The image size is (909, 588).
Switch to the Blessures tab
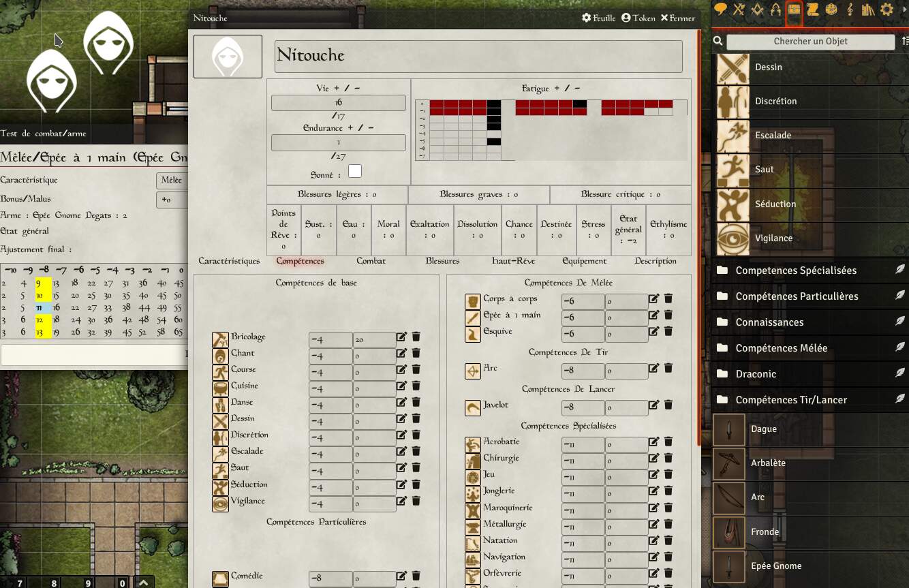coord(442,261)
